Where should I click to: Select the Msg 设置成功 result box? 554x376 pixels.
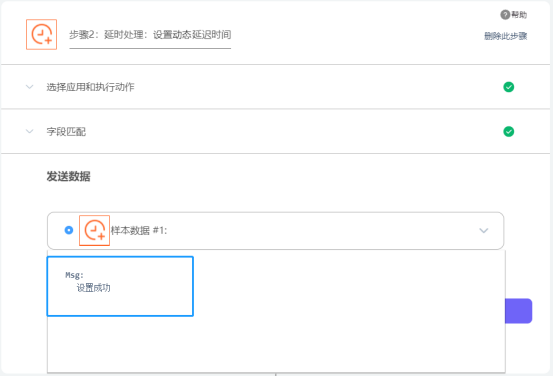(120, 286)
